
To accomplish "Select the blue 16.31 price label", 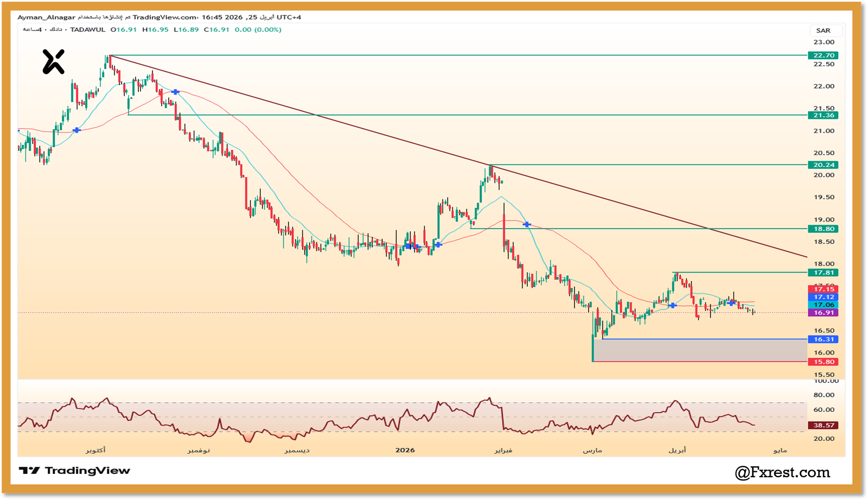I will point(823,339).
